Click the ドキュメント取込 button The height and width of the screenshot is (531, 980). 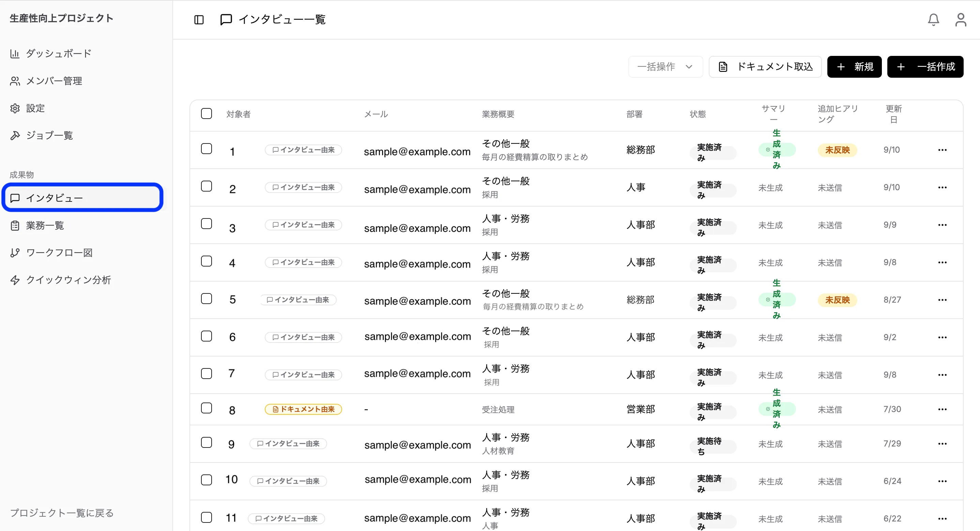pyautogui.click(x=765, y=67)
